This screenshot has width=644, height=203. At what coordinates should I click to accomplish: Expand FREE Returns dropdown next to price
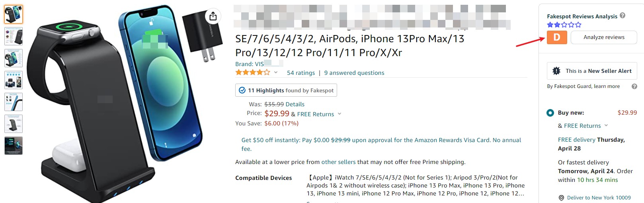coord(340,114)
